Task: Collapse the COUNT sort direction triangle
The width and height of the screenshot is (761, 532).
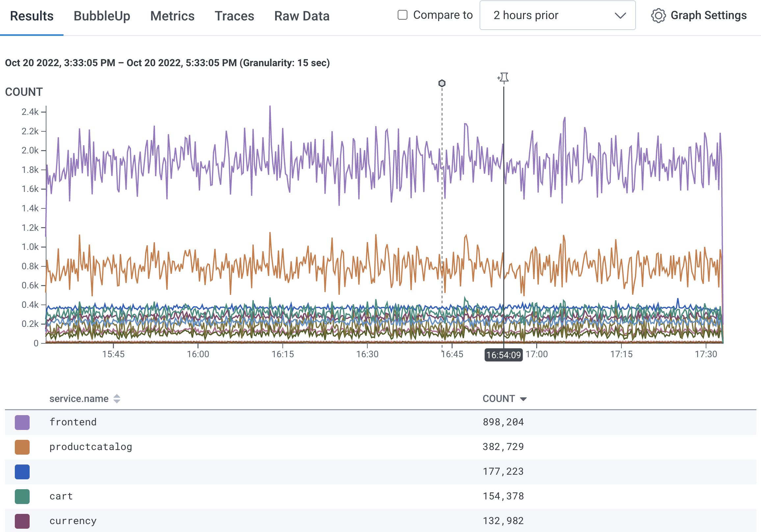Action: point(523,399)
